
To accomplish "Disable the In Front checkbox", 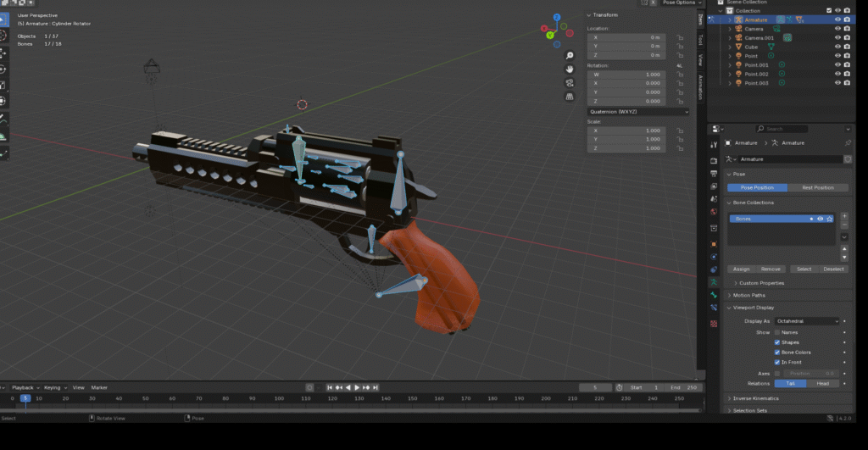I will [777, 362].
